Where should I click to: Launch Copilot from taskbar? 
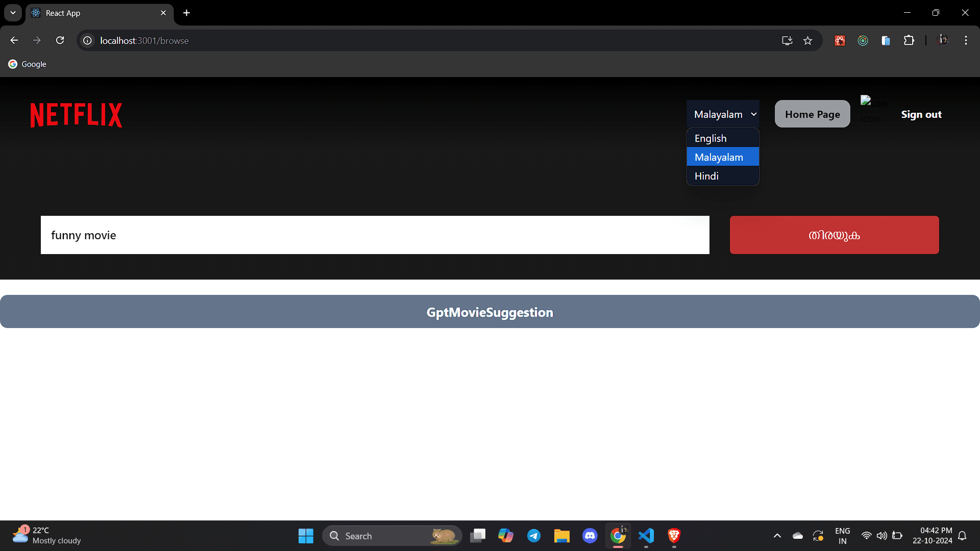506,536
